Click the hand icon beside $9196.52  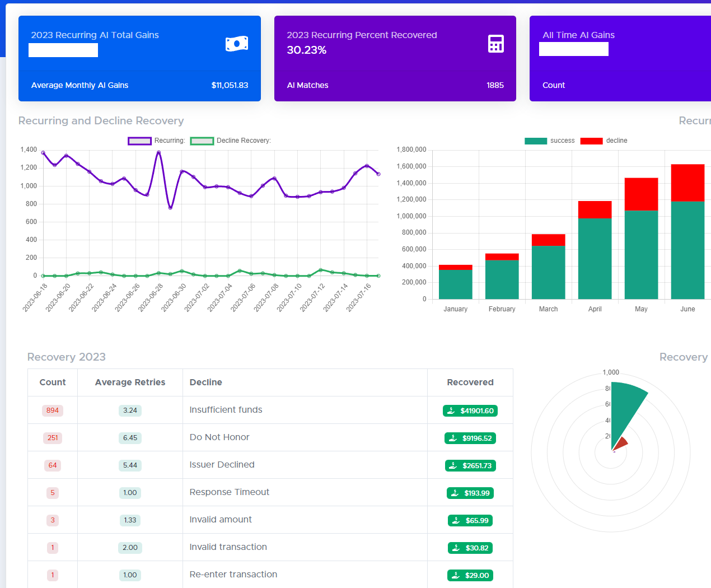pos(453,438)
